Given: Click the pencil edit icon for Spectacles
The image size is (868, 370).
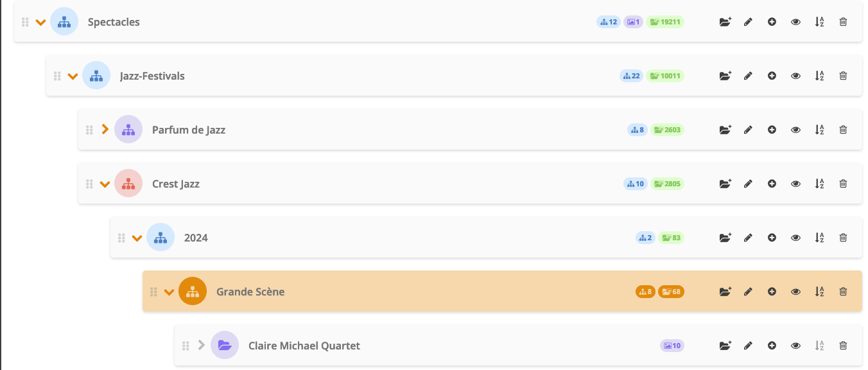Looking at the screenshot, I should tap(748, 22).
